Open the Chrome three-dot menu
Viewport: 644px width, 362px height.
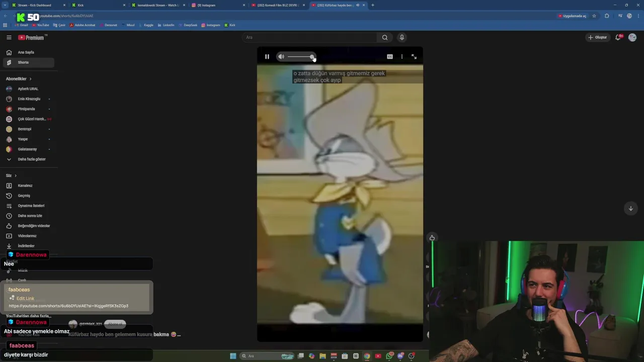pos(638,16)
